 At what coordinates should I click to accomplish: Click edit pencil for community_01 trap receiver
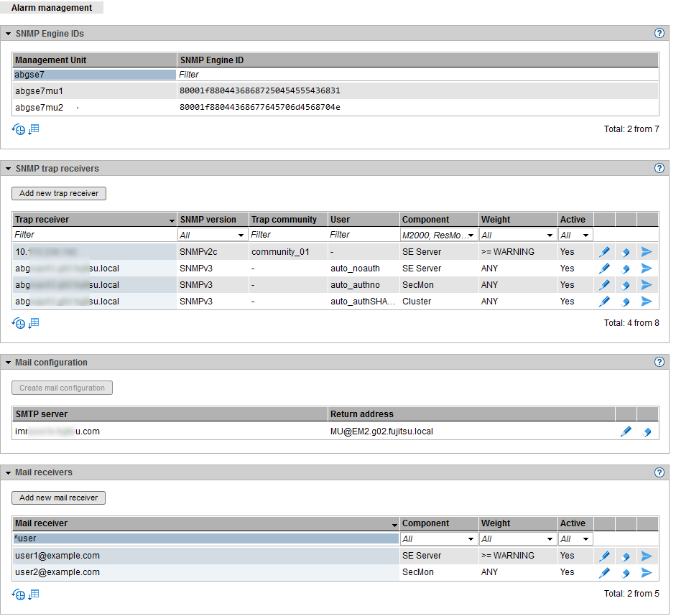[604, 252]
